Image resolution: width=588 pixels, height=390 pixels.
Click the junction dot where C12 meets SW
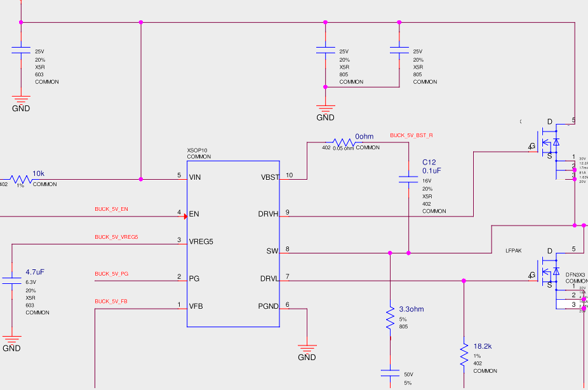[409, 253]
